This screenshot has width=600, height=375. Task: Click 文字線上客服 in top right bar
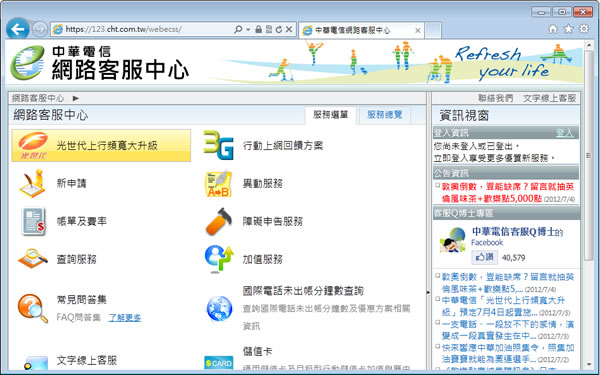549,98
